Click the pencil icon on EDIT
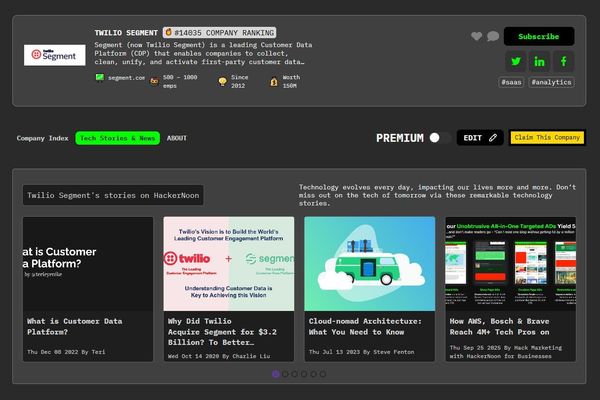This screenshot has width=600, height=400. pyautogui.click(x=493, y=138)
